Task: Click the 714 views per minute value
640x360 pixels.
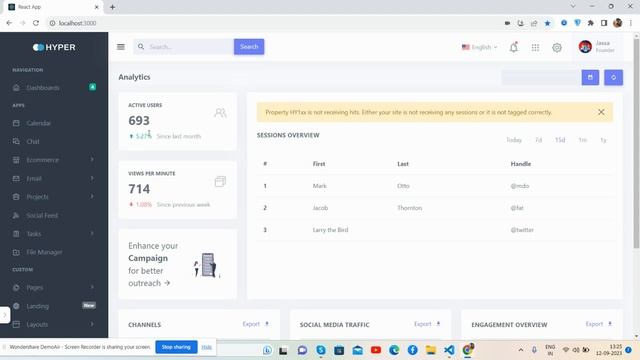Action: tap(139, 189)
